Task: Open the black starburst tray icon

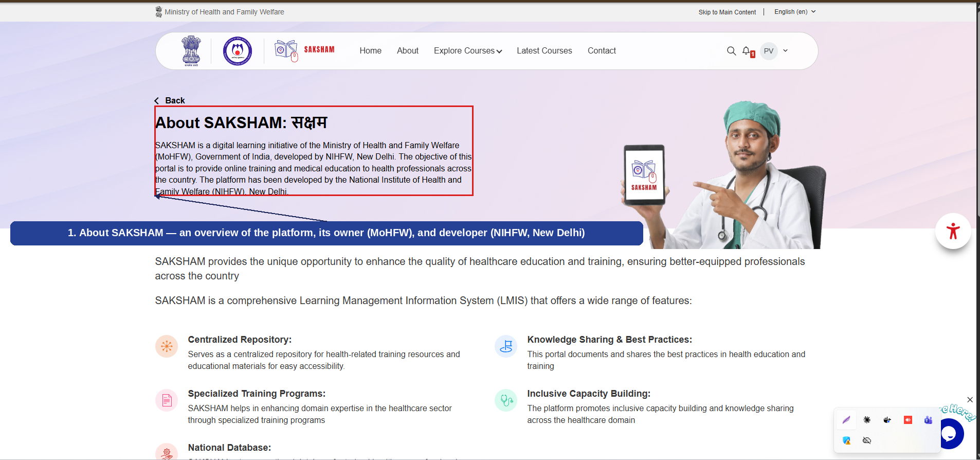Action: point(867,420)
